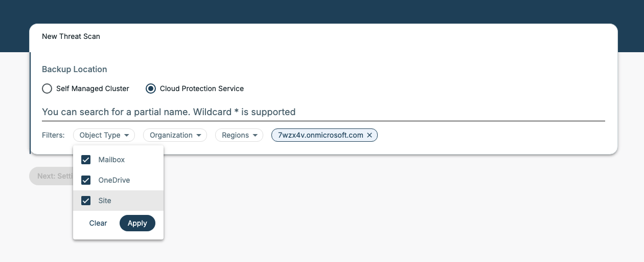The height and width of the screenshot is (262, 644).
Task: Open the Regions filter label
Action: tap(235, 135)
